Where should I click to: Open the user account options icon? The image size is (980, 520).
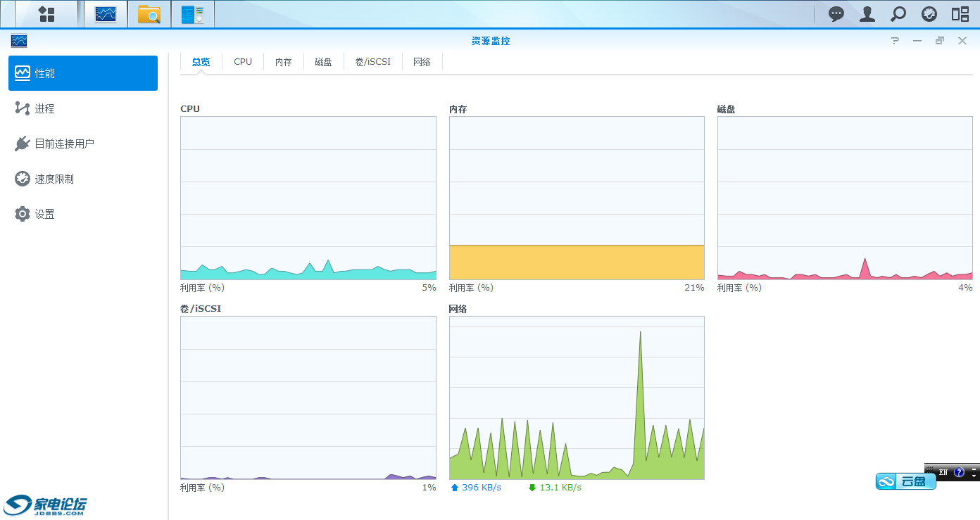click(x=867, y=14)
